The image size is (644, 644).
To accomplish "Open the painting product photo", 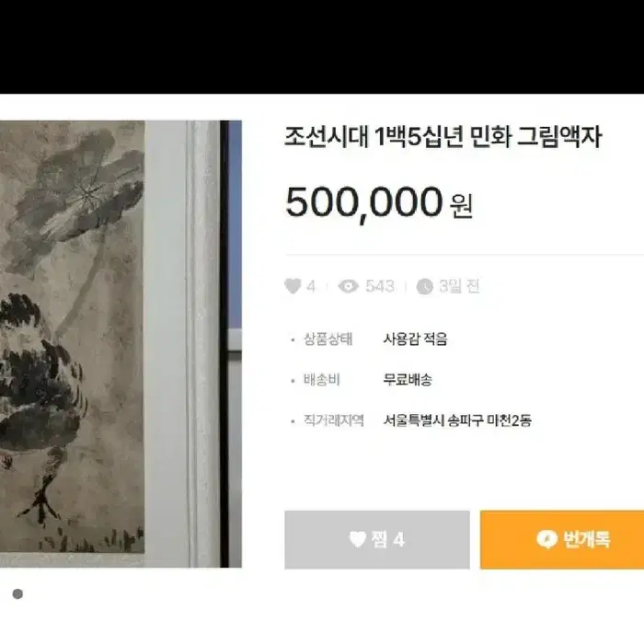I will click(x=121, y=344).
